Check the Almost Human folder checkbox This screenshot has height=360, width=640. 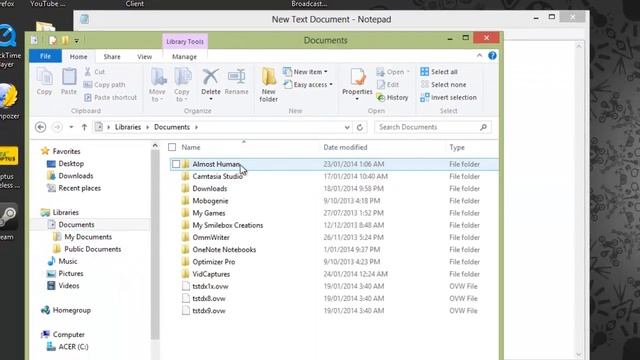[176, 164]
